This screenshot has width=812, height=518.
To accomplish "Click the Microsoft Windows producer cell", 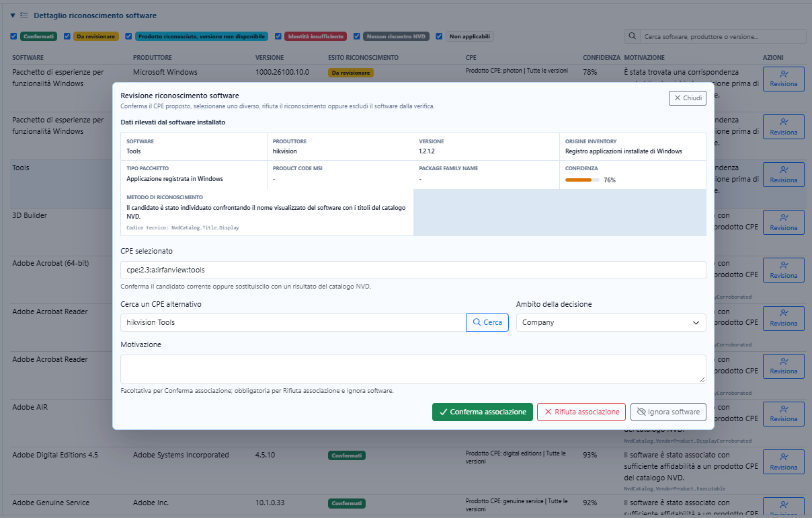I will pos(165,72).
